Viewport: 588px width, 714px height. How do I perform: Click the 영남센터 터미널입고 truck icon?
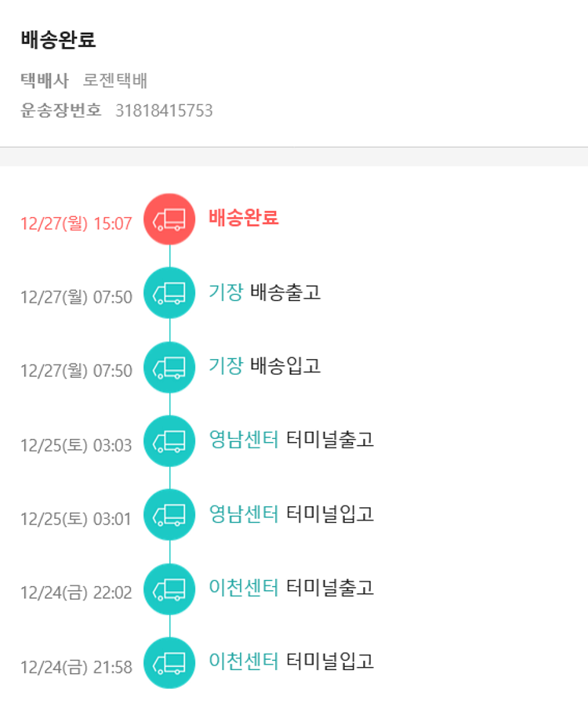pos(169,514)
